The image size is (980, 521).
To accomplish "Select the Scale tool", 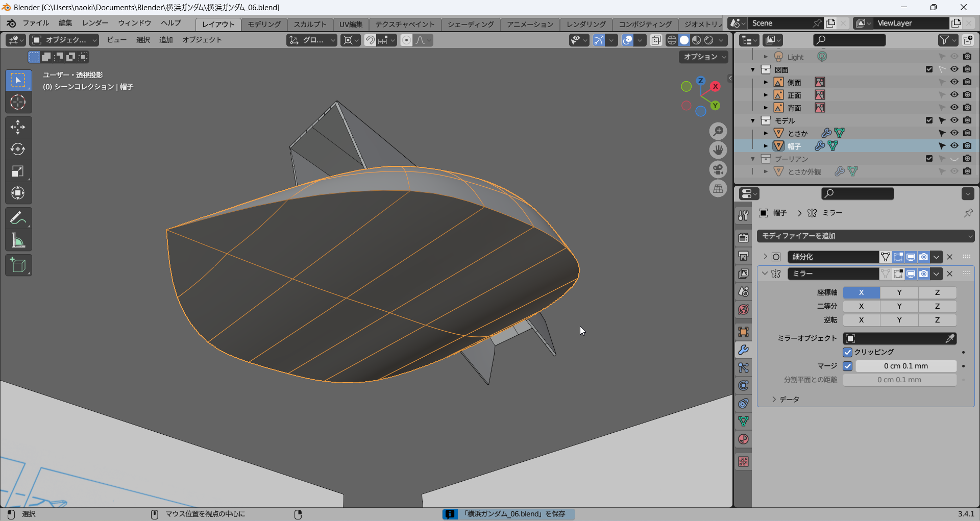I will click(x=18, y=171).
